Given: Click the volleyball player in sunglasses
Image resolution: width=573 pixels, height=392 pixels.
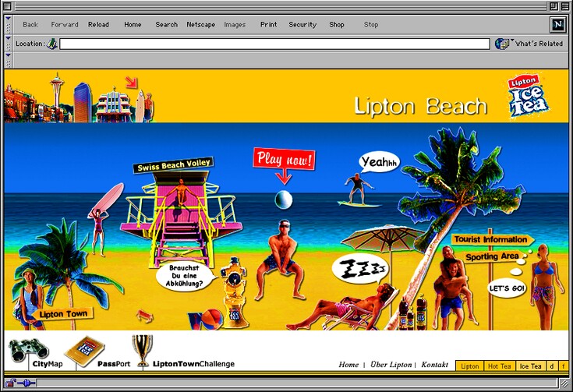Looking at the screenshot, I should [x=281, y=260].
